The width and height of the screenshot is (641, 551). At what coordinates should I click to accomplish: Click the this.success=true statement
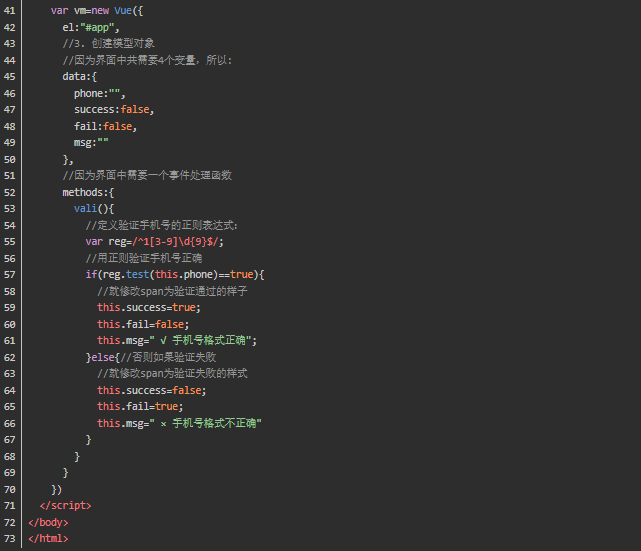tap(147, 307)
